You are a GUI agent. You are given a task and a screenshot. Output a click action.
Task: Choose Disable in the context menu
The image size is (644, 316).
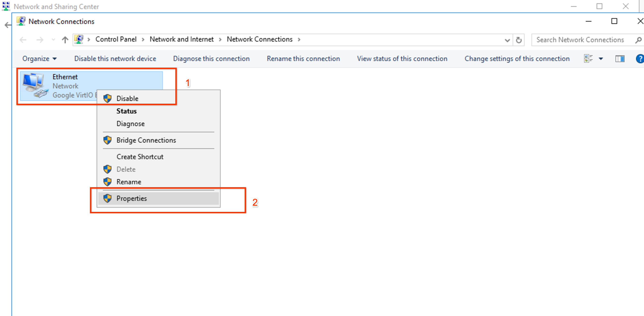pos(127,98)
